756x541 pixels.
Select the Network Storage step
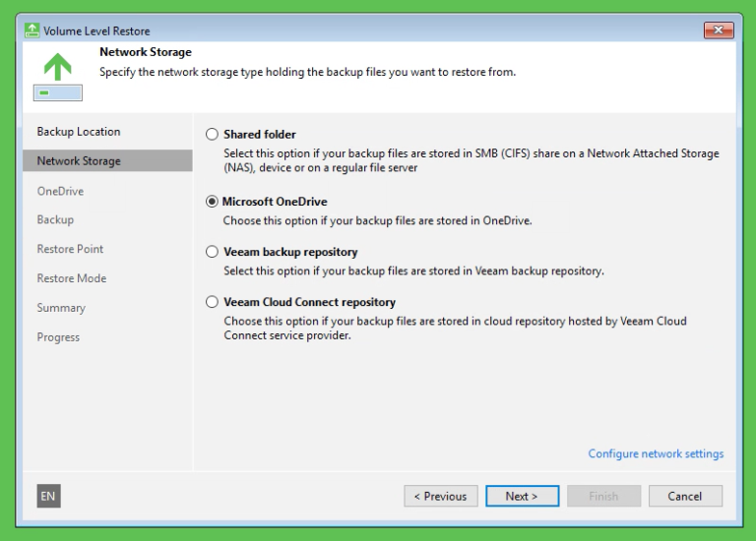coord(107,161)
